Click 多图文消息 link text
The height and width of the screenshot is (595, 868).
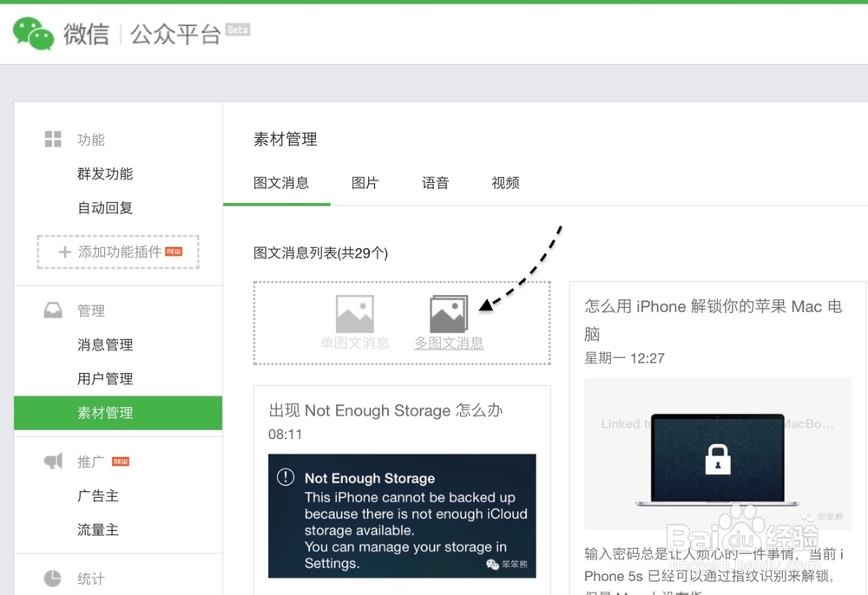click(449, 343)
